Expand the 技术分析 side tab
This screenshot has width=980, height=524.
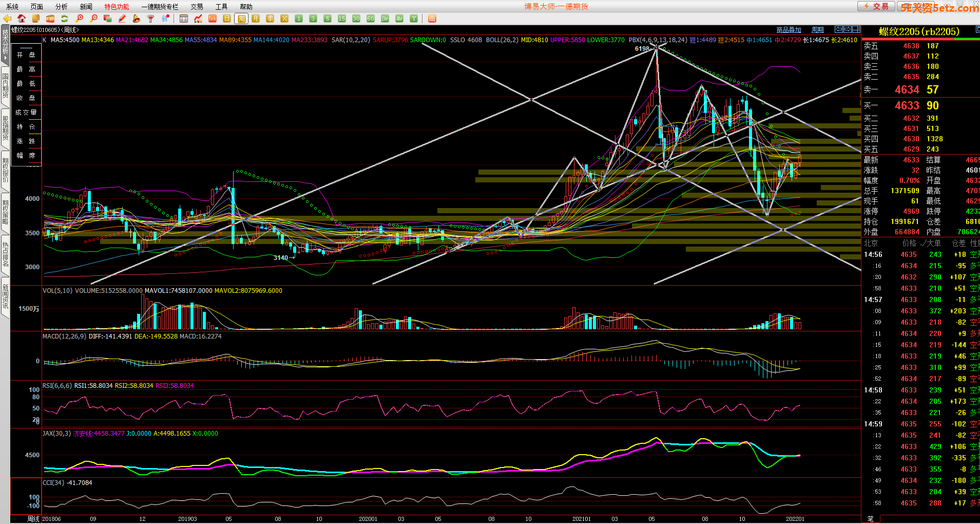[5, 44]
